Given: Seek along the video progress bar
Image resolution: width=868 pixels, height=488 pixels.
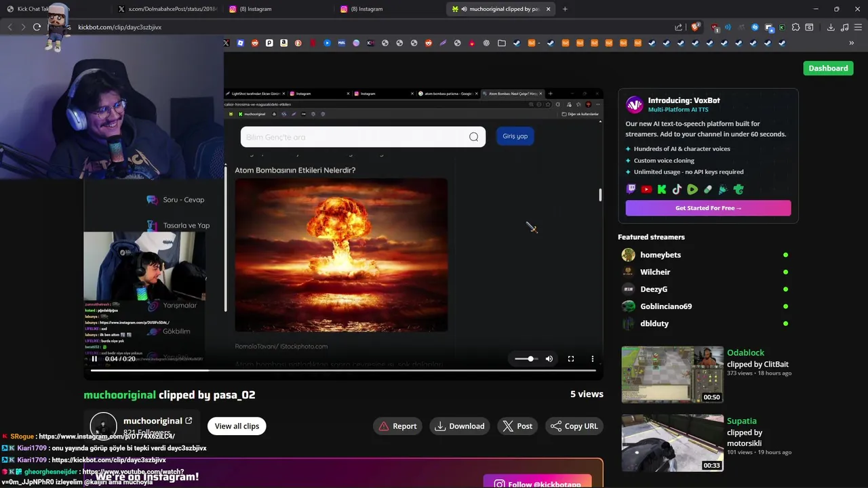Looking at the screenshot, I should click(x=343, y=370).
